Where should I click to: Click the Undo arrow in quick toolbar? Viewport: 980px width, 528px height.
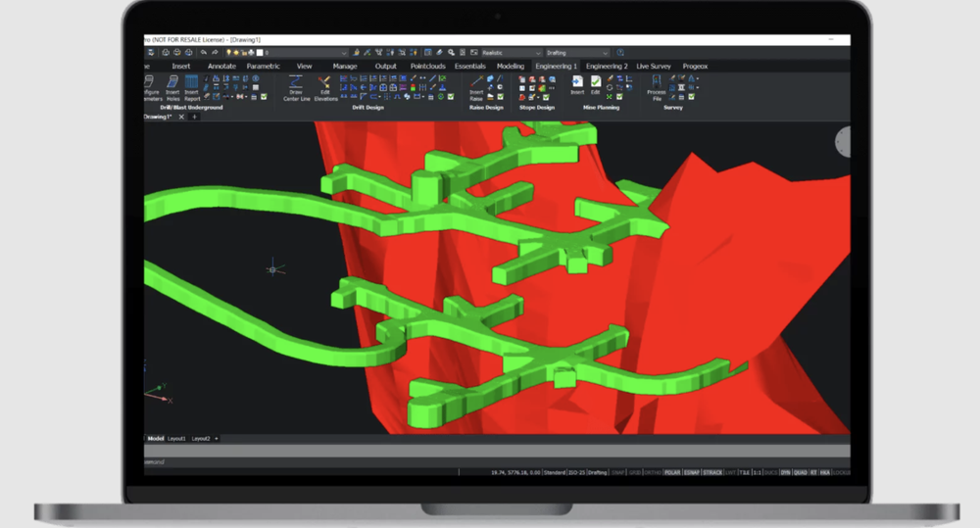204,53
